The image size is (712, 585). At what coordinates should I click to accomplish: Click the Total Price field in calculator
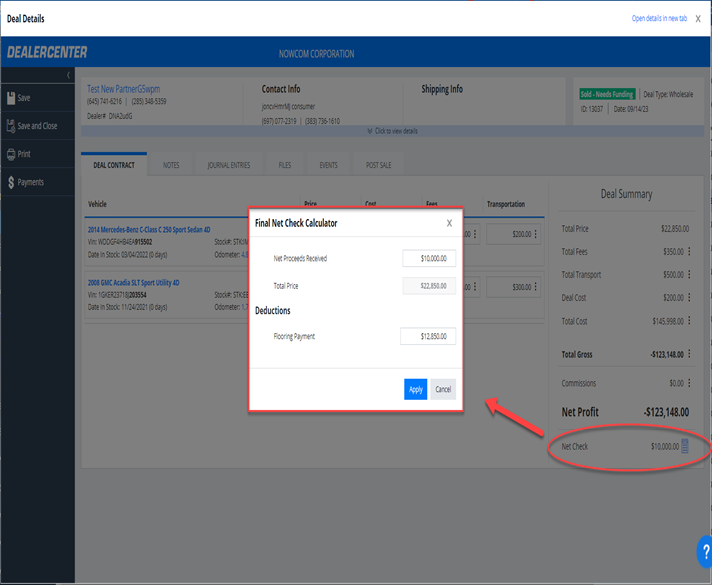tap(429, 286)
